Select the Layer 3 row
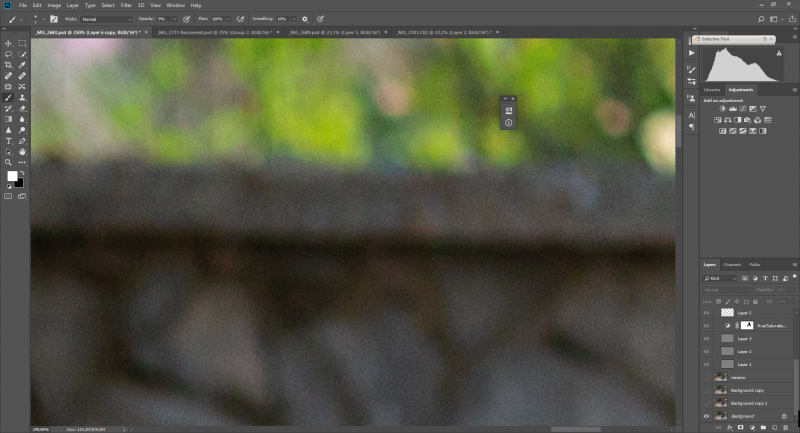Image resolution: width=800 pixels, height=433 pixels. pos(748,339)
